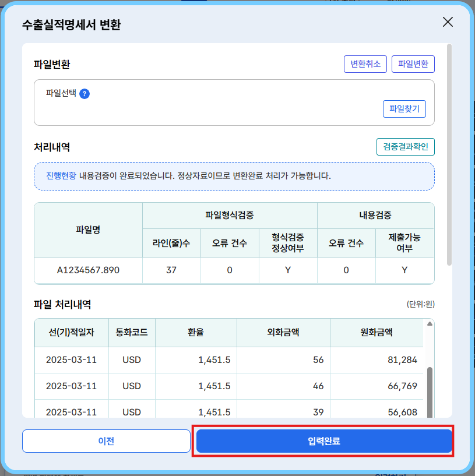
Task: Click the 변환취소 button
Action: [365, 64]
